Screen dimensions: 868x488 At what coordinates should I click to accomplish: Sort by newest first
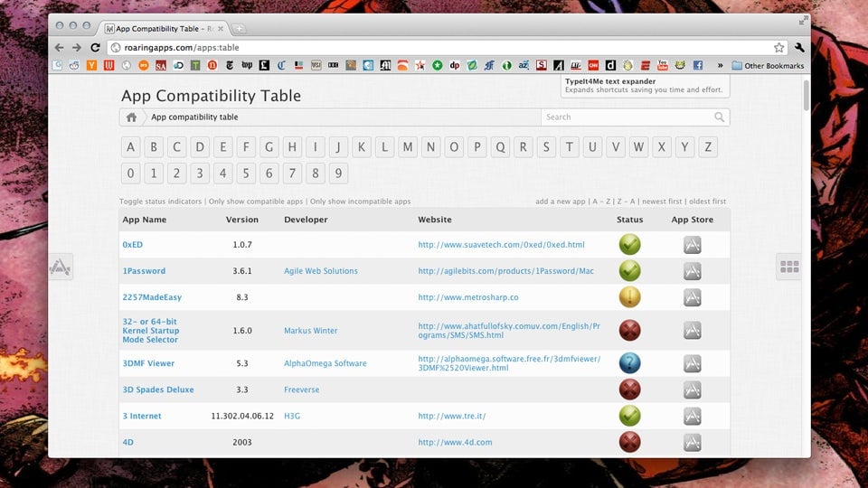[662, 202]
